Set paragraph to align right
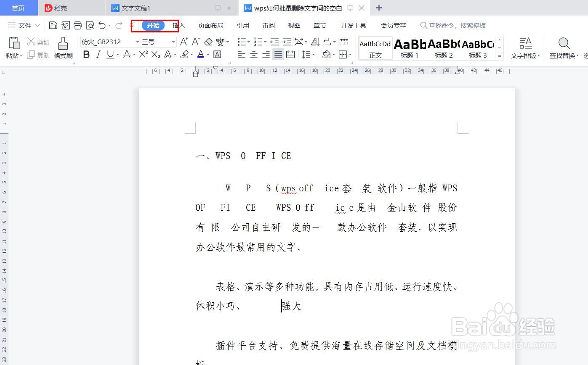The width and height of the screenshot is (588, 365). 266,54
